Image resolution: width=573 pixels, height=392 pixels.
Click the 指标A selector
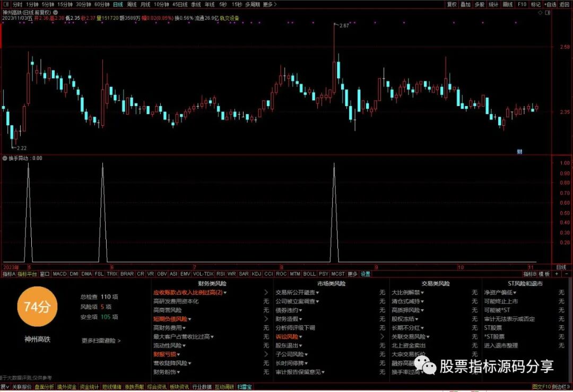coord(9,274)
